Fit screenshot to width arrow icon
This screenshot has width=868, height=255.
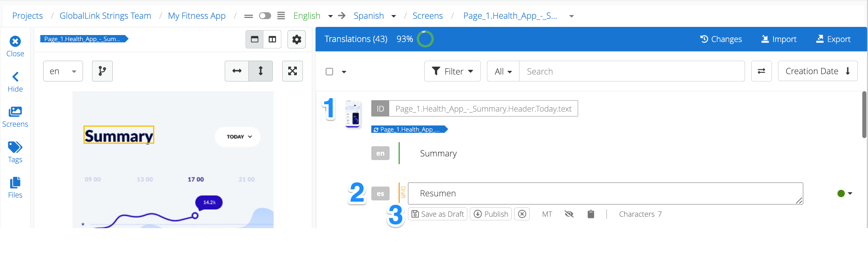[x=237, y=71]
